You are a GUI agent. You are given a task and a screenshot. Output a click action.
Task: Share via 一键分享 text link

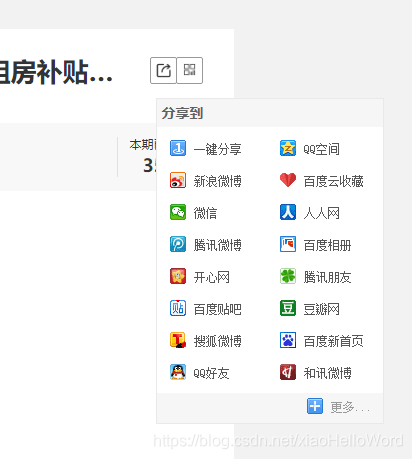[218, 149]
